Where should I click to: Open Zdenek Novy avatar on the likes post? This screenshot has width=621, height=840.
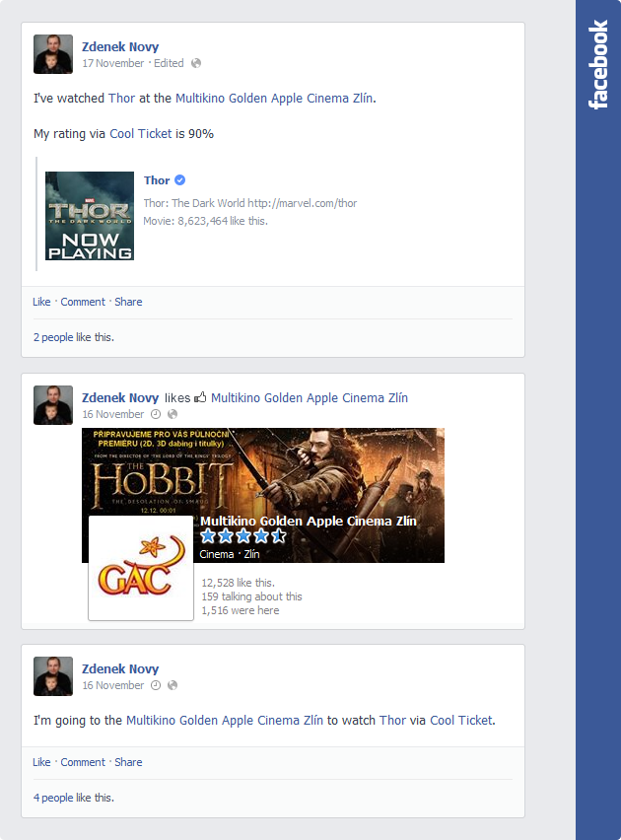coord(53,405)
